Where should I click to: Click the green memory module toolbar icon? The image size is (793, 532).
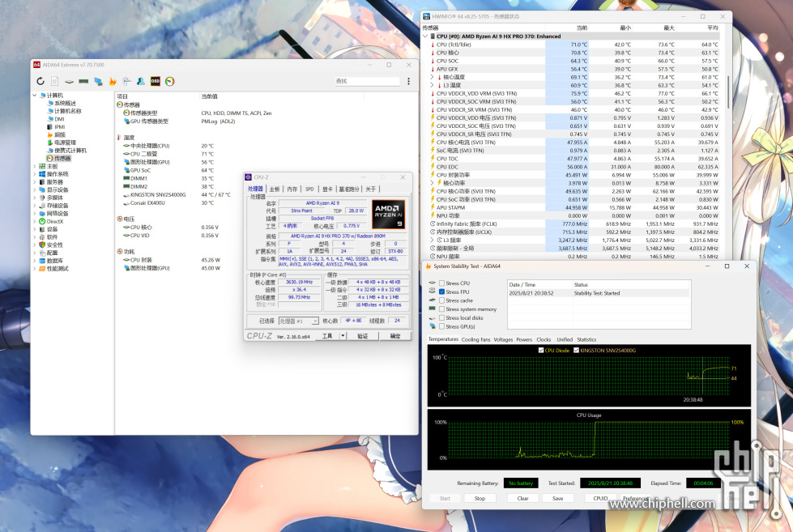(x=83, y=82)
